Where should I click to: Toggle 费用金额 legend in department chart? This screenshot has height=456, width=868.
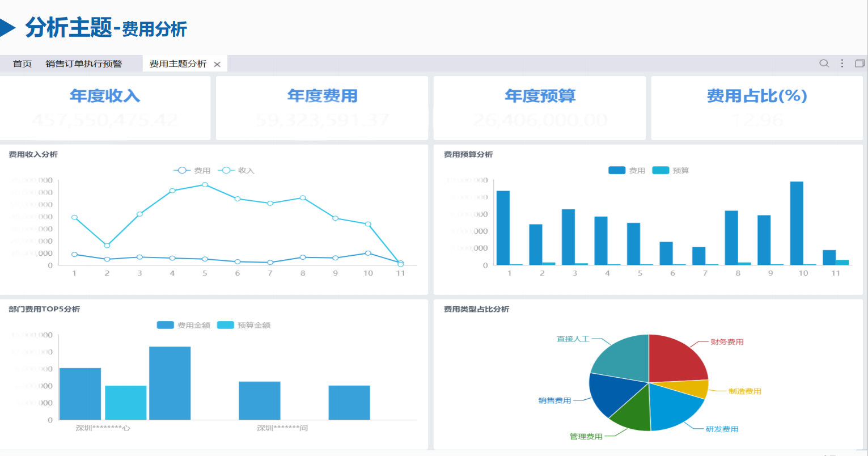(184, 325)
